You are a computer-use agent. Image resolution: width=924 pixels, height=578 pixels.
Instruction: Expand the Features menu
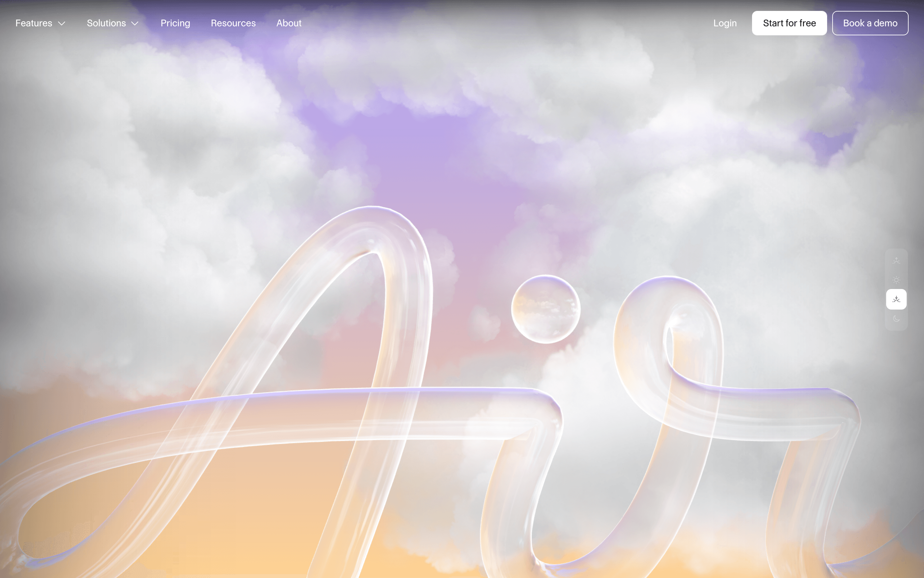(x=40, y=23)
